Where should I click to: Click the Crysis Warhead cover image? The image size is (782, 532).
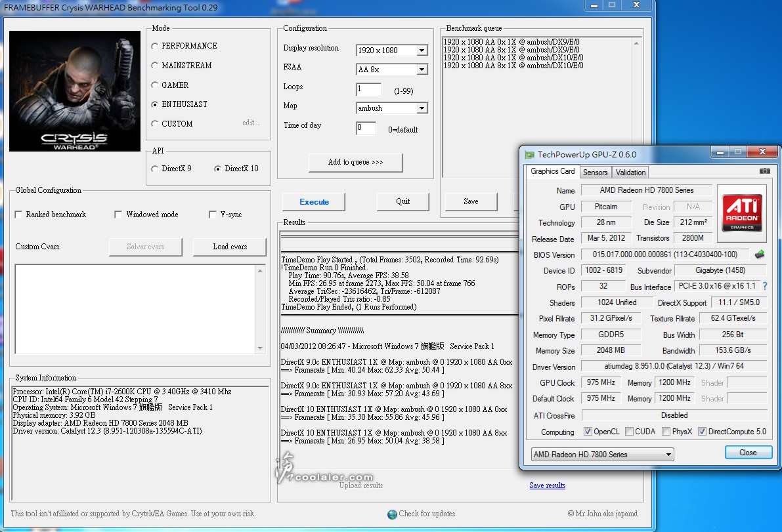(75, 91)
